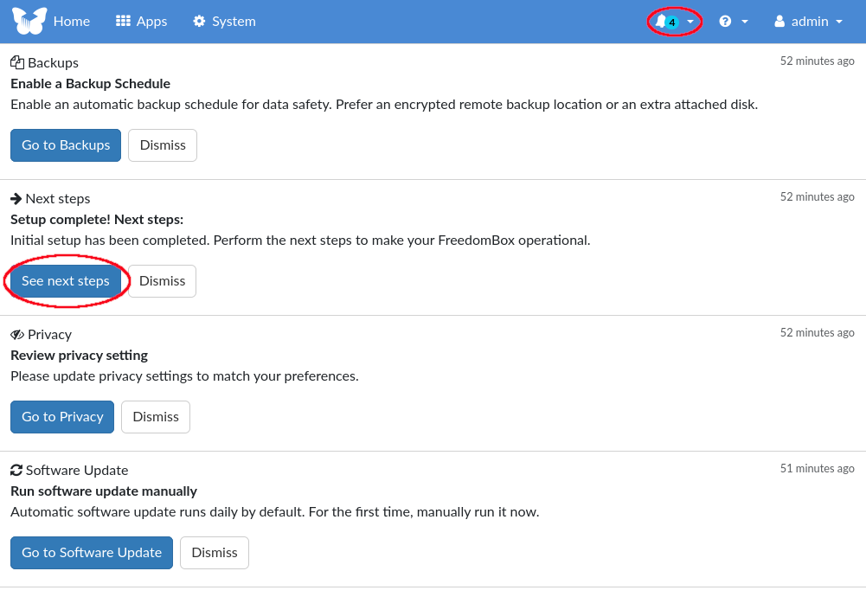The width and height of the screenshot is (866, 616).
Task: Dismiss the Backups notification
Action: 163,144
